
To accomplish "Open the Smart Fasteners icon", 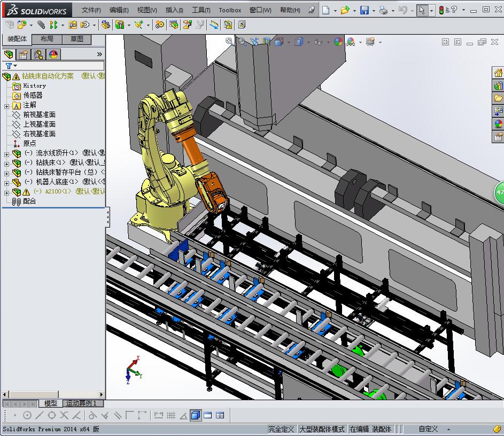I will click(x=73, y=25).
